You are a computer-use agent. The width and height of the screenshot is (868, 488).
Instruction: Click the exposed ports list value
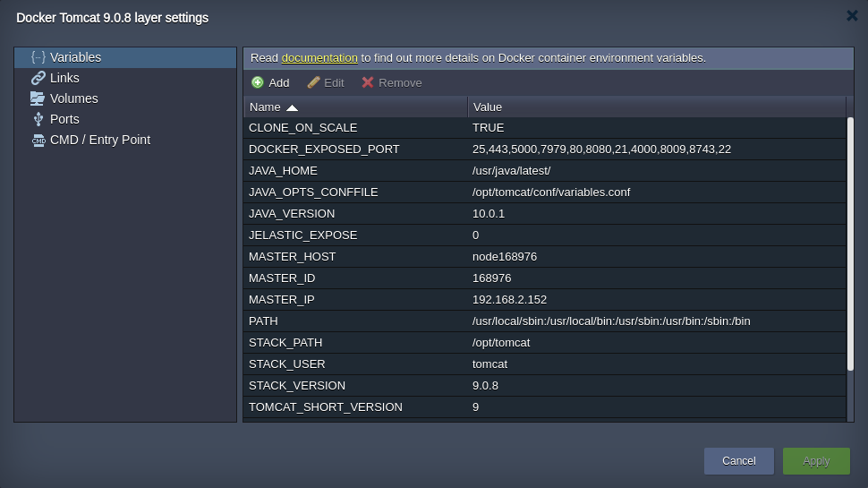(x=601, y=150)
